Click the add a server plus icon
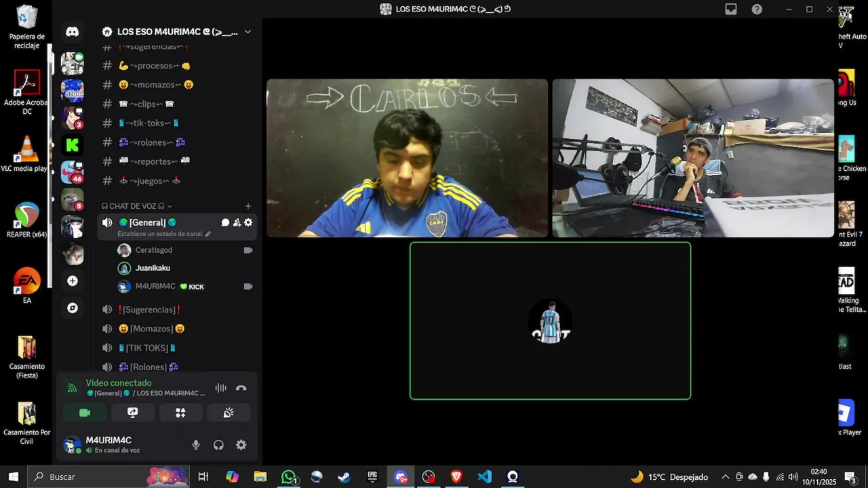 point(73,281)
